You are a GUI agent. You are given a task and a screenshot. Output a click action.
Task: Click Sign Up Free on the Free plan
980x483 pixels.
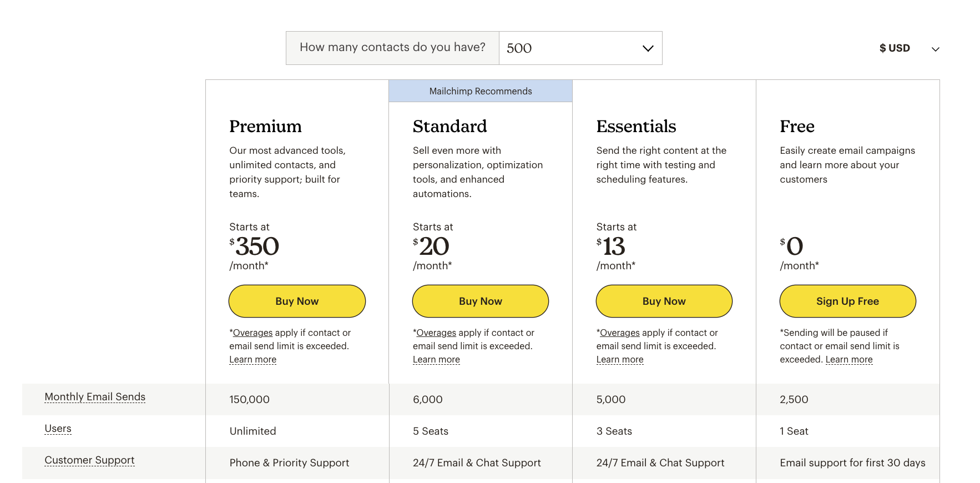click(x=847, y=301)
